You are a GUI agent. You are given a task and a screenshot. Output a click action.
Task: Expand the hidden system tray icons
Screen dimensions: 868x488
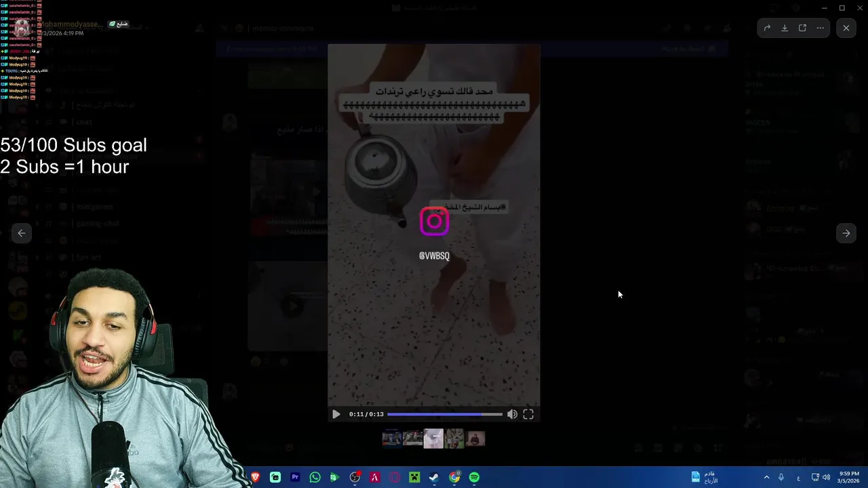pyautogui.click(x=767, y=477)
